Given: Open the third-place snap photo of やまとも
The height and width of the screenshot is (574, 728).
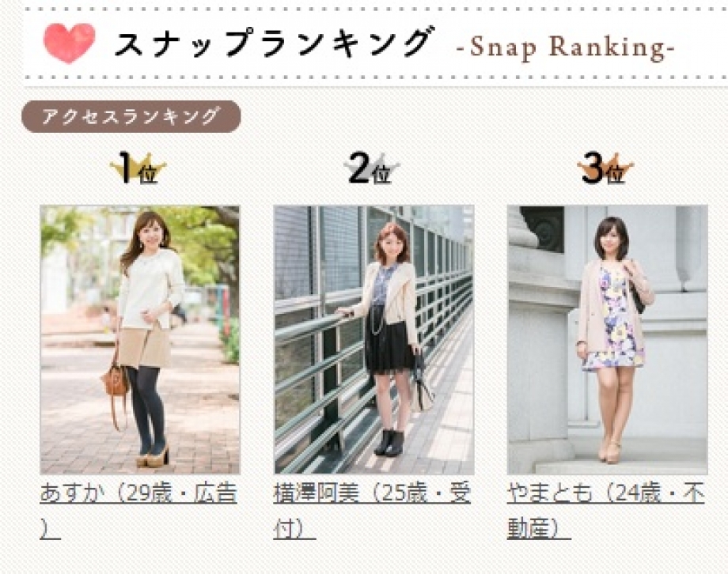Looking at the screenshot, I should [607, 340].
